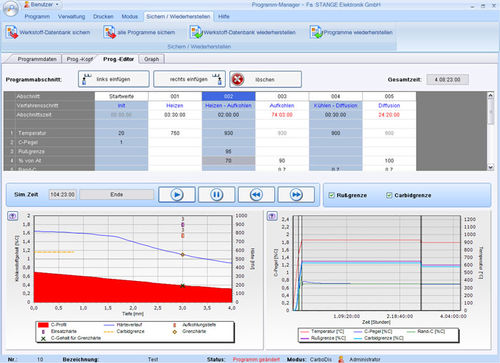
Task: Click the Administrator user icon in status bar
Action: [x=341, y=359]
